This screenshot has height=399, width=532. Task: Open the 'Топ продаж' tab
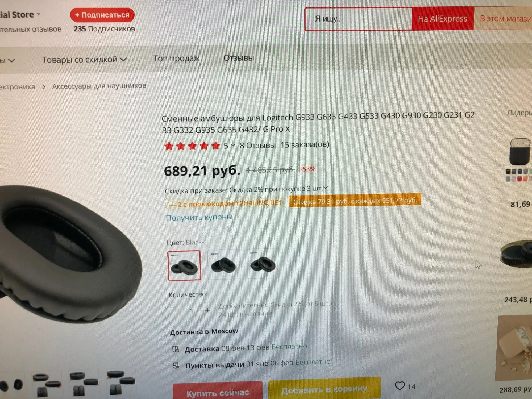[x=176, y=58]
